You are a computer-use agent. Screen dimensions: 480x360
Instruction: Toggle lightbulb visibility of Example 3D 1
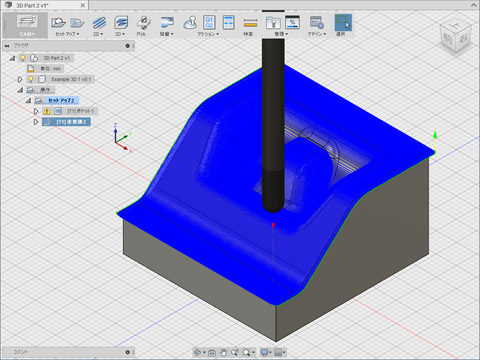31,79
